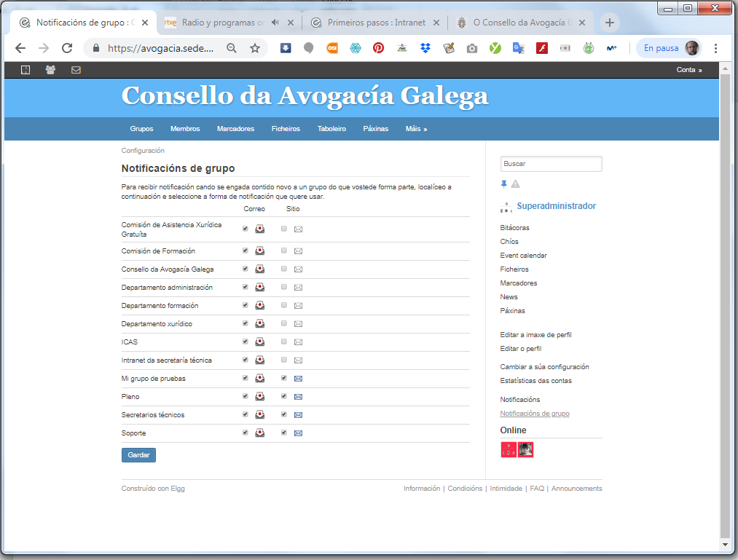Click the browser reload button
Screen dimensions: 738x560
(x=67, y=48)
